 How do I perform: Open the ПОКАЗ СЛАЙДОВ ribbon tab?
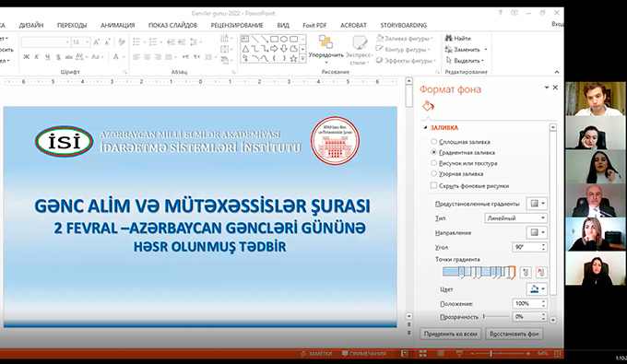(x=172, y=25)
